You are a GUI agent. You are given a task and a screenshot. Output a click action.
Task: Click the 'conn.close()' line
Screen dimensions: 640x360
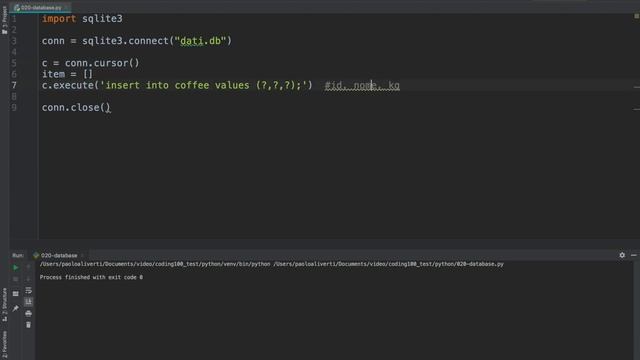(76, 108)
